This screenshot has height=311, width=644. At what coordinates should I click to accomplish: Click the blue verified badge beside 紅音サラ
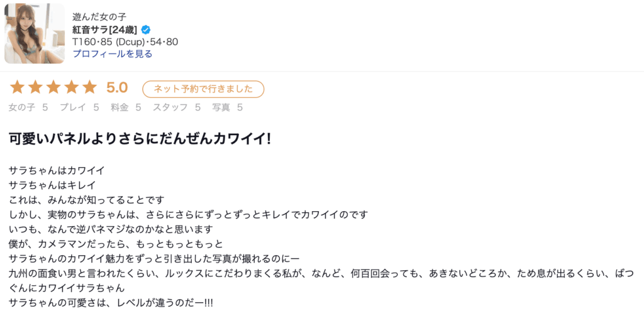(x=146, y=30)
